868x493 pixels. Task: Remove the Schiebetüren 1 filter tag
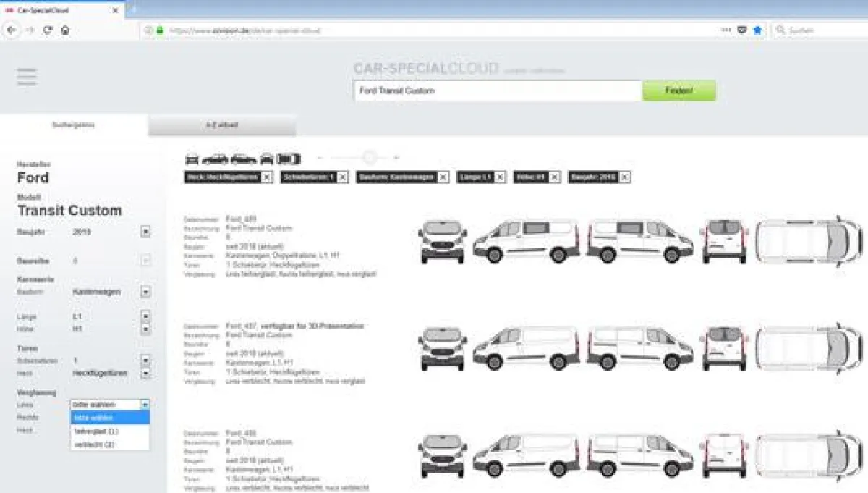pyautogui.click(x=342, y=177)
